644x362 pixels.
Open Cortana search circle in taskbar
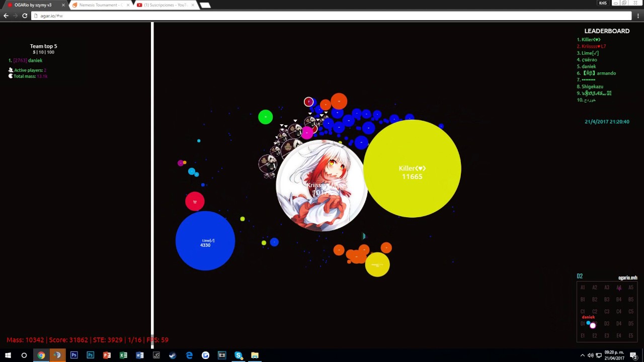coord(24,355)
